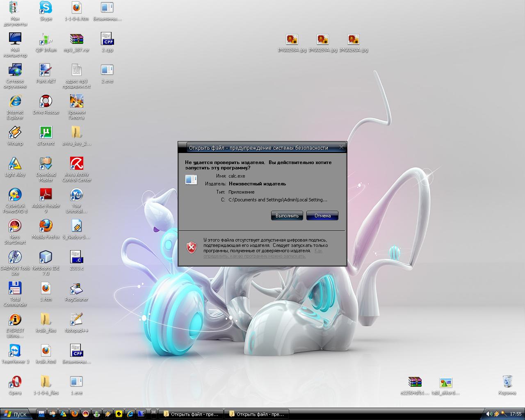Viewport: 525px width, 420px height.
Task: Select the tabl_akkord image file
Action: pos(446,386)
